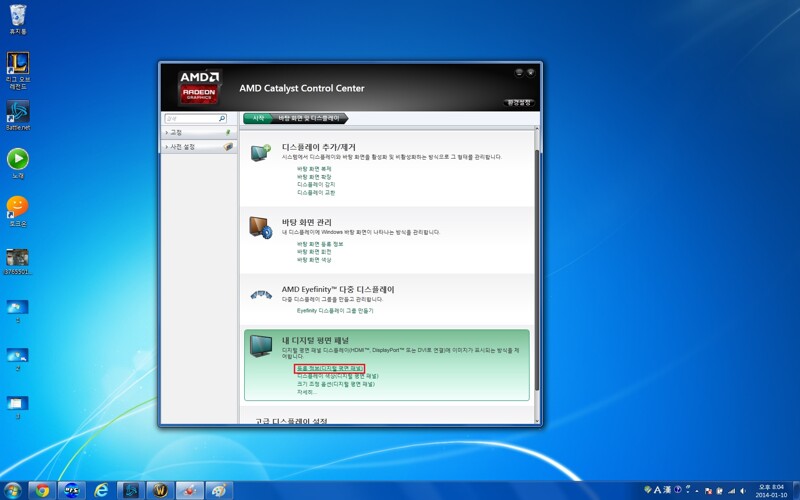The width and height of the screenshot is (800, 500).
Task: Click the Korean IME 'A' language indicator
Action: pyautogui.click(x=657, y=490)
